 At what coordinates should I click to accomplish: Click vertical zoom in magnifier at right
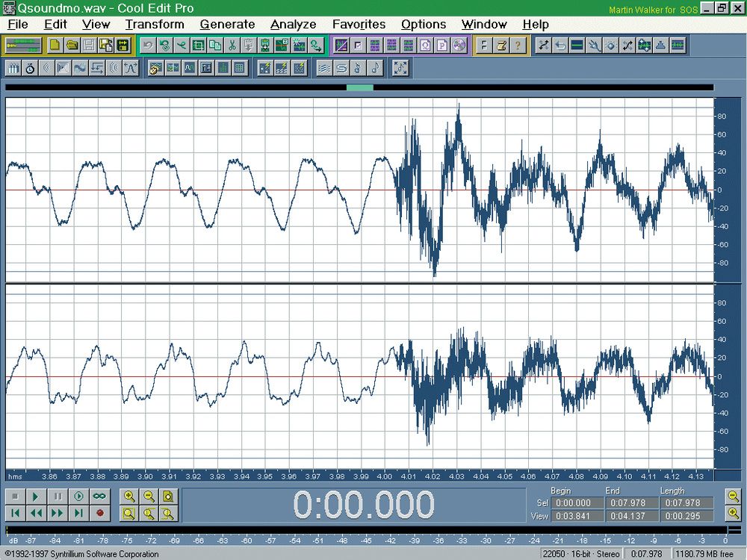coord(734,513)
